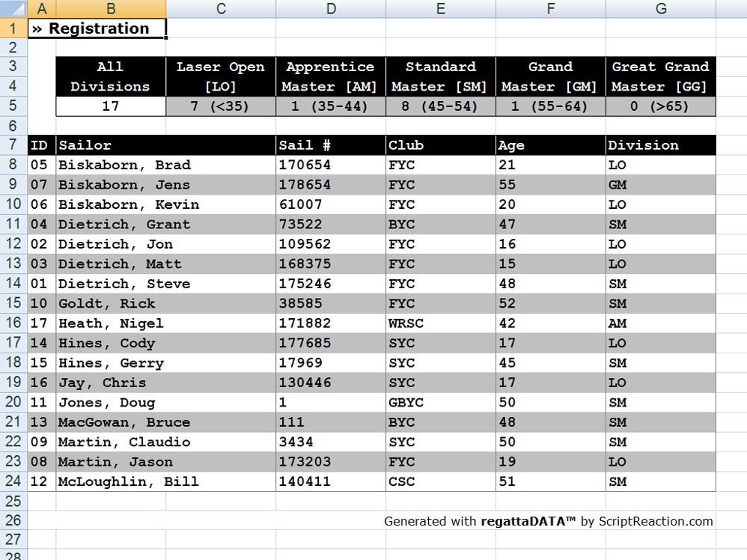Image resolution: width=747 pixels, height=560 pixels.
Task: Select the cell reading 7 (<35)
Action: pyautogui.click(x=221, y=106)
